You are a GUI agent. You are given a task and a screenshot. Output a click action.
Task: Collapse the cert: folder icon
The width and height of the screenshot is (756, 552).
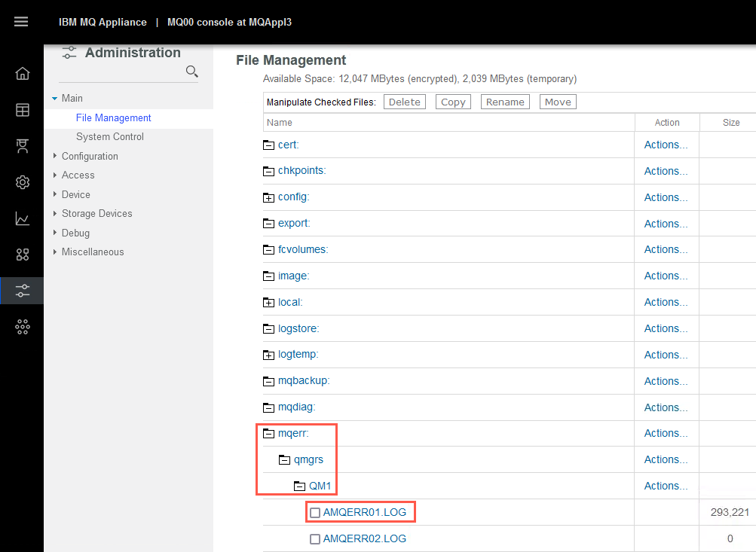[x=268, y=145]
